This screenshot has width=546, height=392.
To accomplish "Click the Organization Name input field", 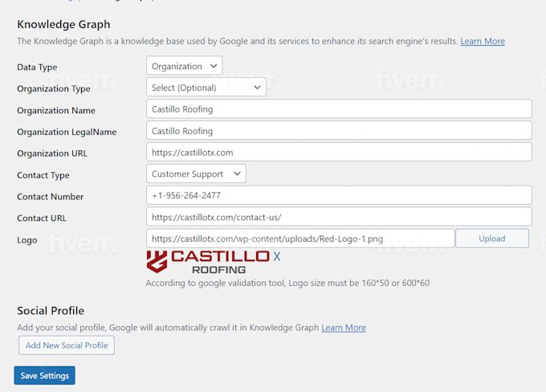I will (x=339, y=109).
